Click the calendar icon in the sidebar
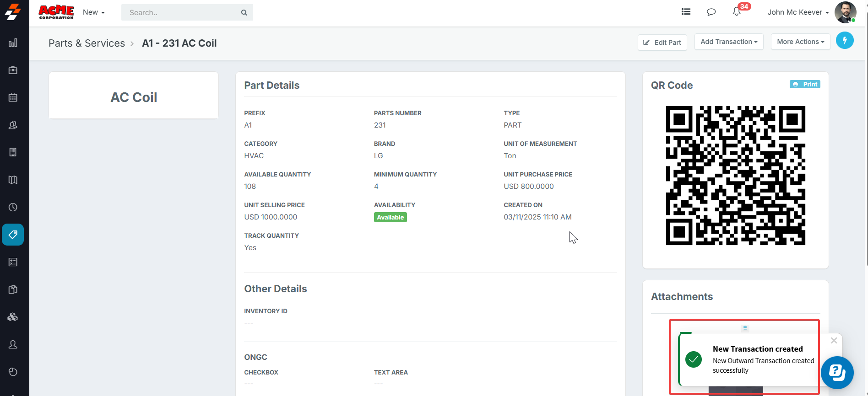 [13, 97]
